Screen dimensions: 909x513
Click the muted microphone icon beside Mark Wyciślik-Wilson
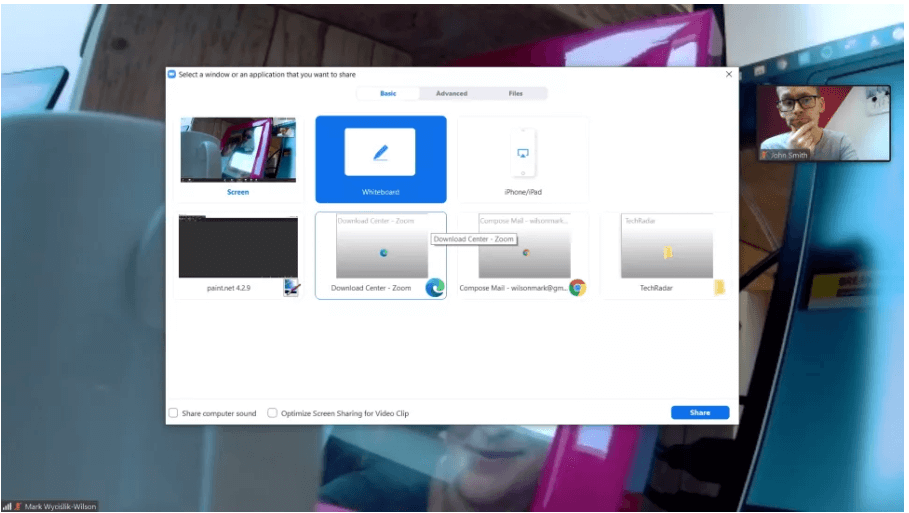[18, 506]
